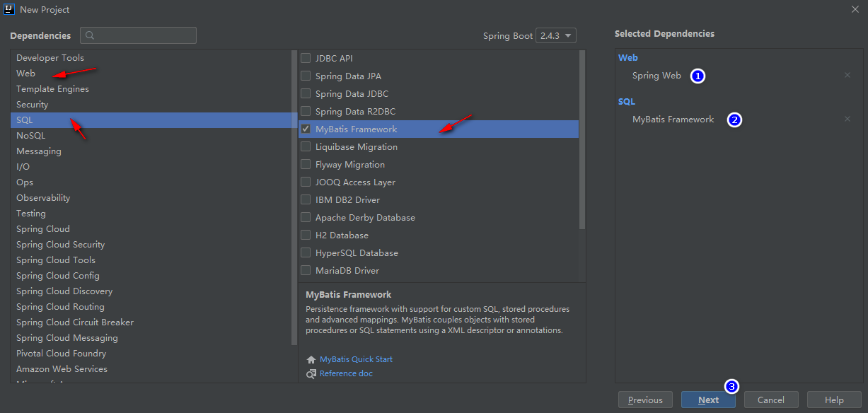This screenshot has width=868, height=413.
Task: Click the IntelliJ IDEA icon in title bar
Action: [x=10, y=9]
